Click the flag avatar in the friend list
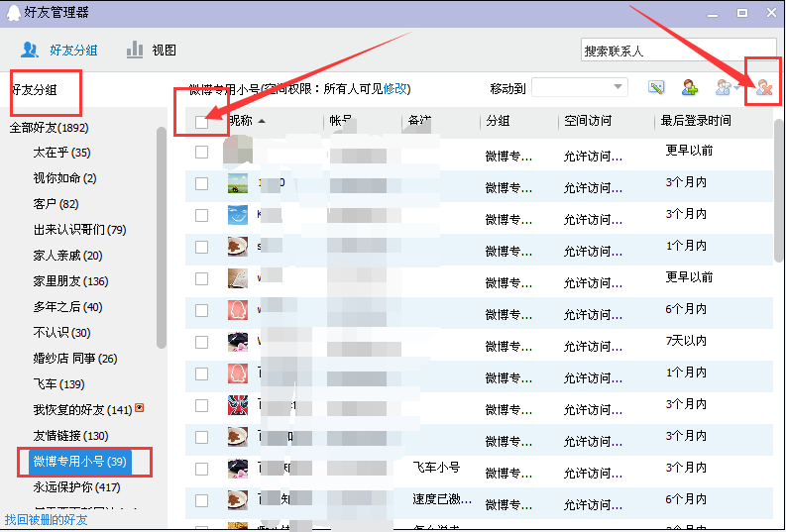Screen dimensions: 786x532 pos(238,405)
